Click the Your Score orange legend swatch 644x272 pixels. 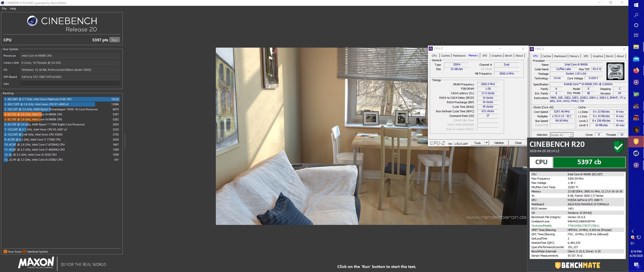[5, 251]
